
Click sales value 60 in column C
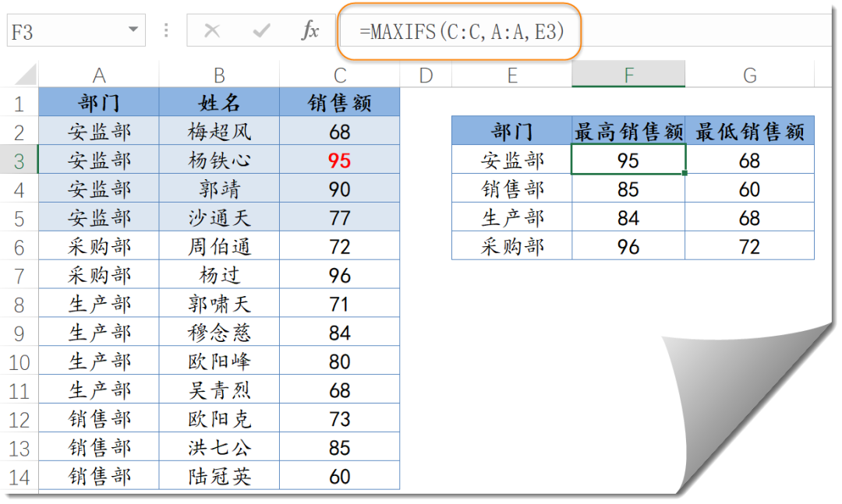click(339, 476)
